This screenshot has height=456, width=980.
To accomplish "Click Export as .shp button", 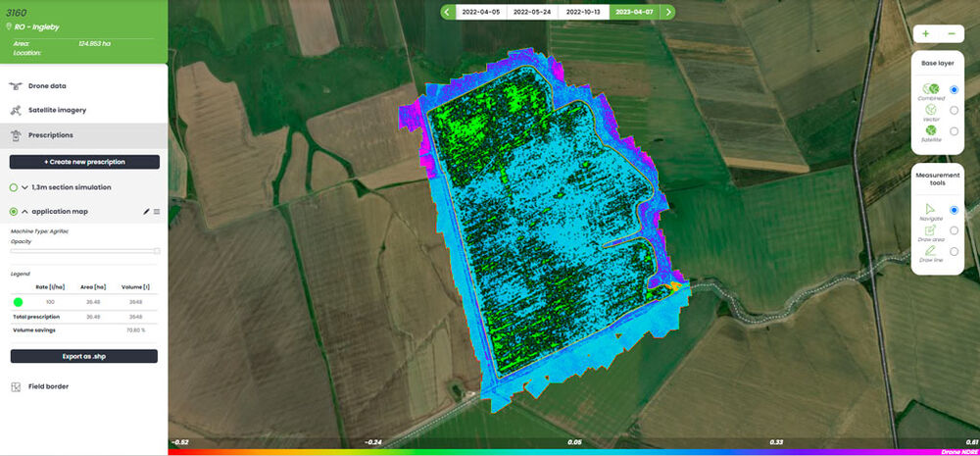I will pos(83,357).
